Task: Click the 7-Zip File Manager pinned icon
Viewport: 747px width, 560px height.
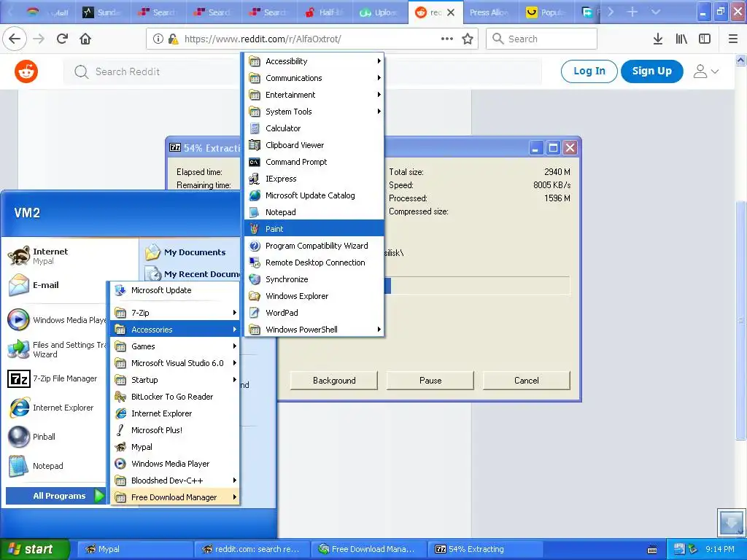Action: pos(18,378)
